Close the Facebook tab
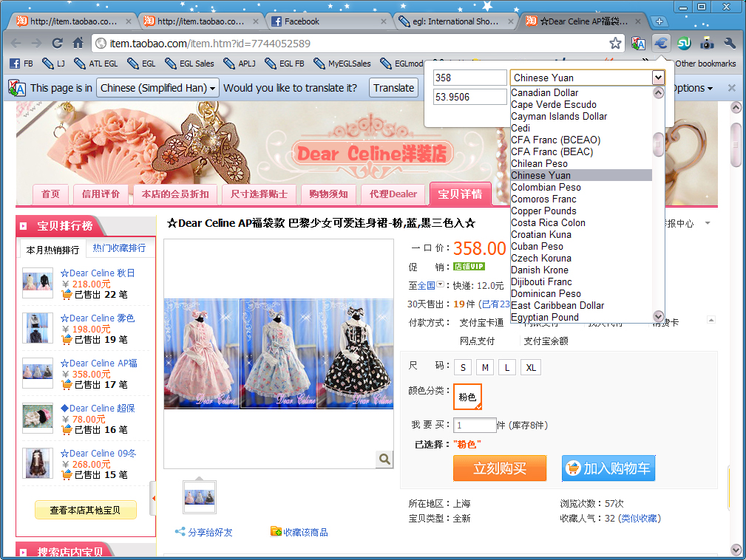Image resolution: width=746 pixels, height=560 pixels. [x=384, y=21]
